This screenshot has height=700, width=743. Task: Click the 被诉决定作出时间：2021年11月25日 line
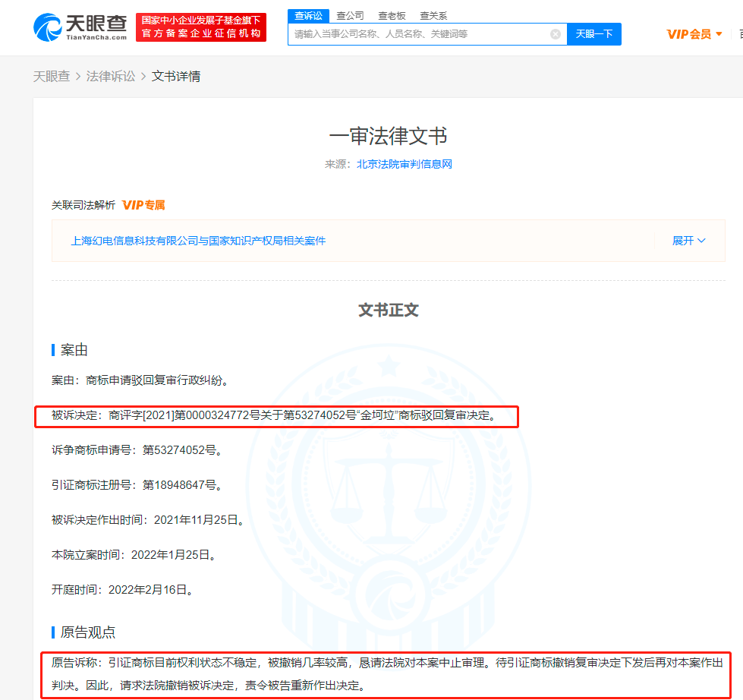148,520
